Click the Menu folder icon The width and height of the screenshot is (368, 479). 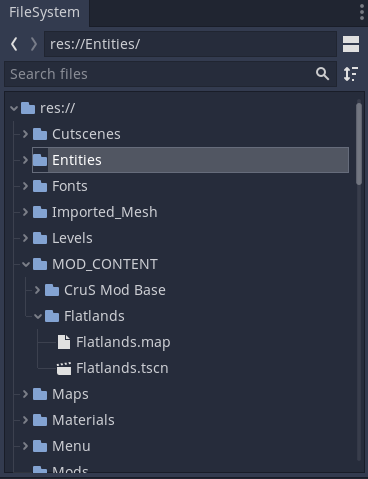pyautogui.click(x=40, y=446)
